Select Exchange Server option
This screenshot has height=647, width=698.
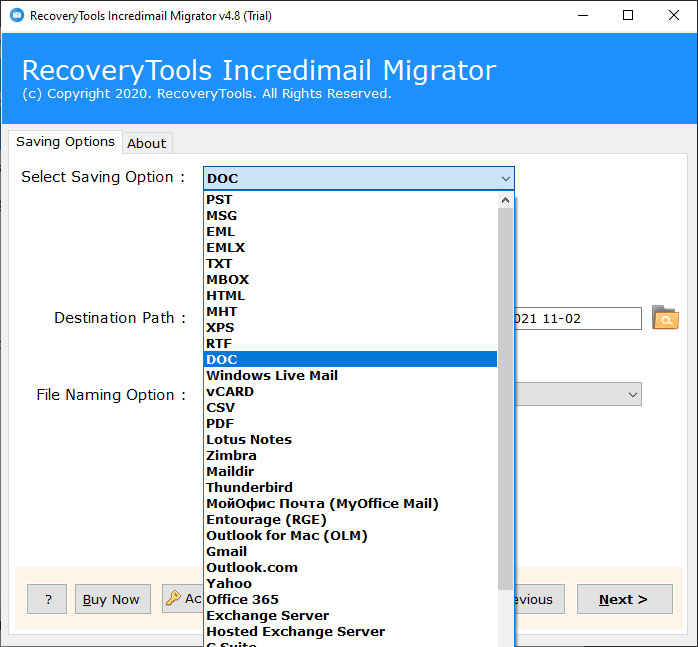point(350,616)
